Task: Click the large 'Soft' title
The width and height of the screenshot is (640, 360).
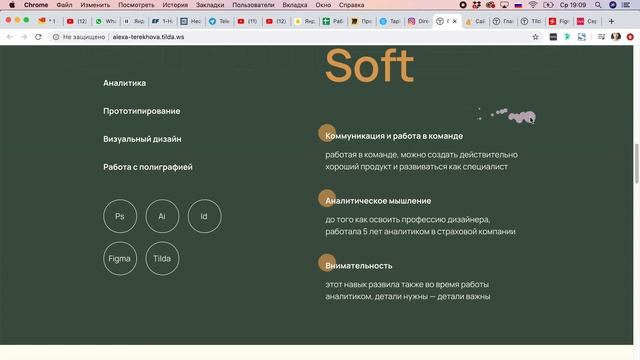Action: [x=369, y=65]
